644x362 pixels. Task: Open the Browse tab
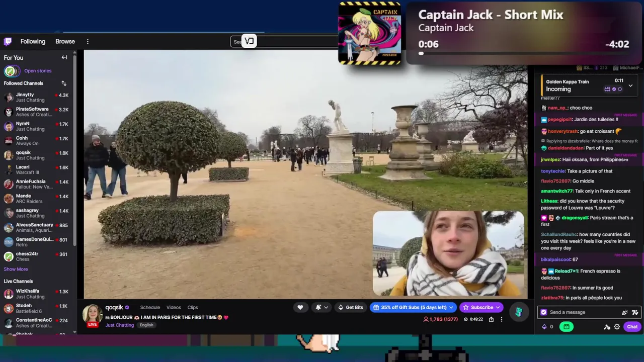coord(65,41)
